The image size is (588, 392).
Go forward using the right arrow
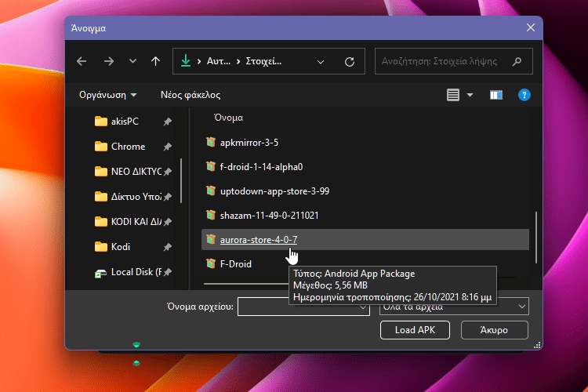coord(109,61)
